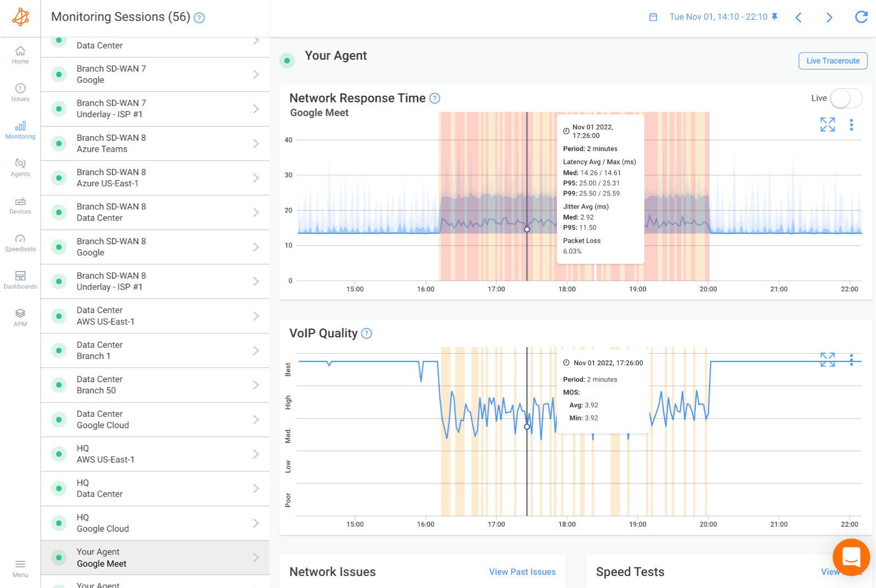Select Monitoring in the navigation menu

click(x=20, y=130)
